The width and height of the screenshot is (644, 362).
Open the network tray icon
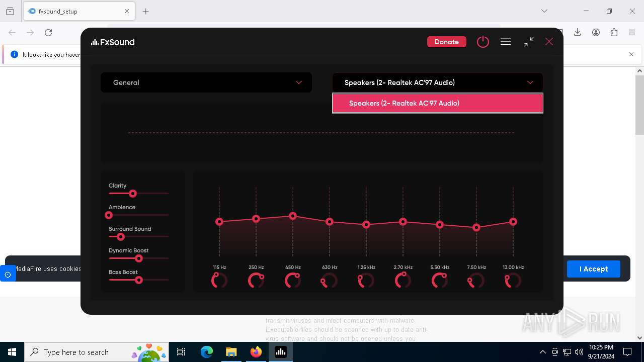567,352
